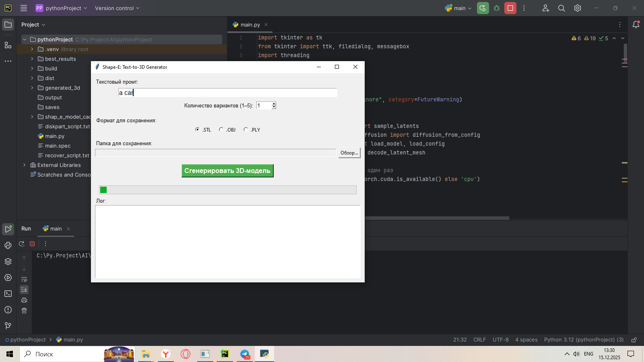Click the Debug bug icon in toolbar

point(497,8)
